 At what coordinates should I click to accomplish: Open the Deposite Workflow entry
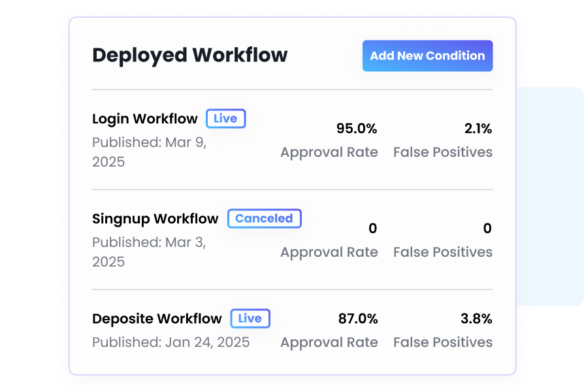[x=157, y=319]
